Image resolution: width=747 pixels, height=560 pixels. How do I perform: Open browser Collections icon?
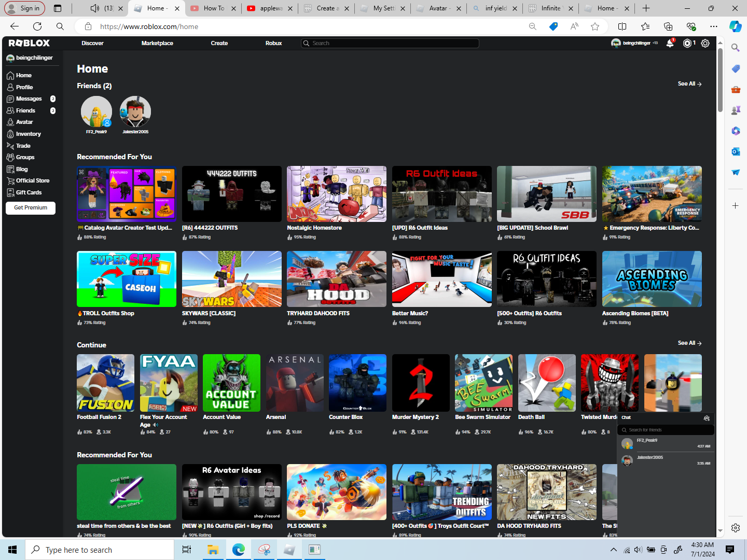pos(668,26)
